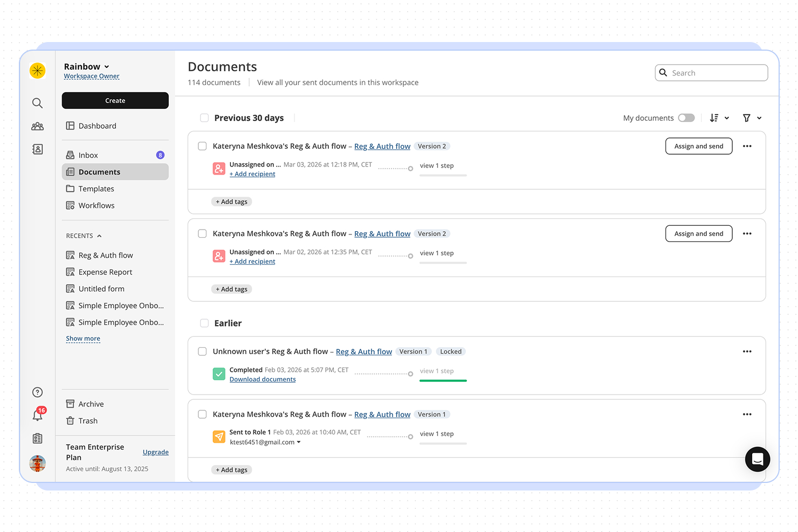798x532 pixels.
Task: Open the Download documents link
Action: [x=263, y=379]
